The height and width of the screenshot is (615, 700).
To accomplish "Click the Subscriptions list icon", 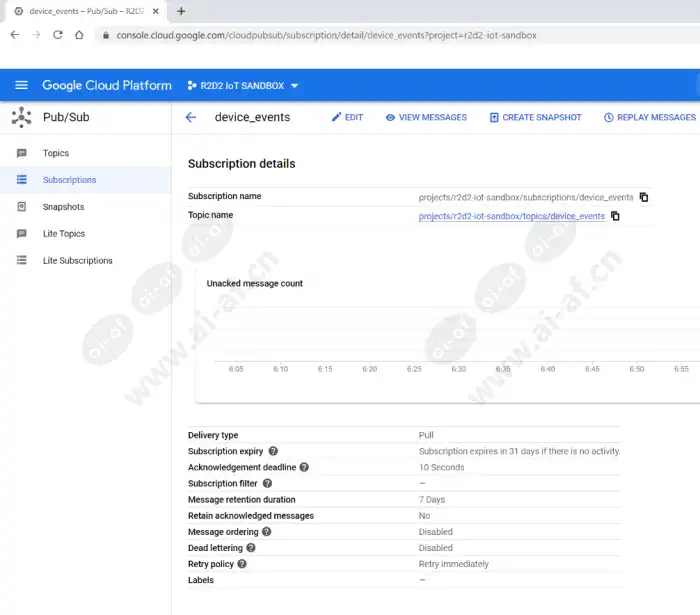I will 21,179.
